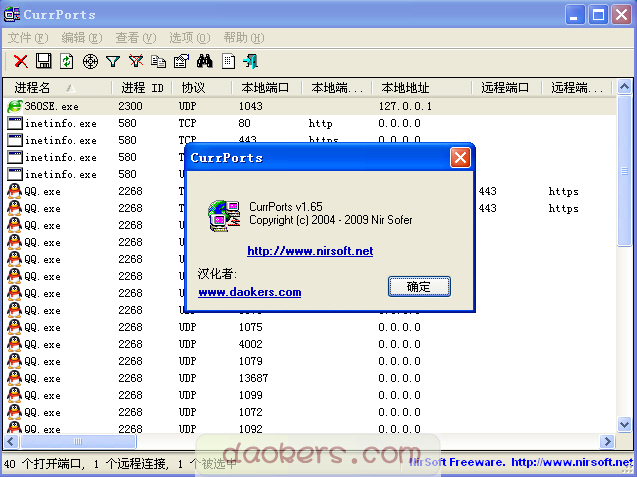Click local port 1043 cell
Screen dimensions: 637x477
pos(251,106)
